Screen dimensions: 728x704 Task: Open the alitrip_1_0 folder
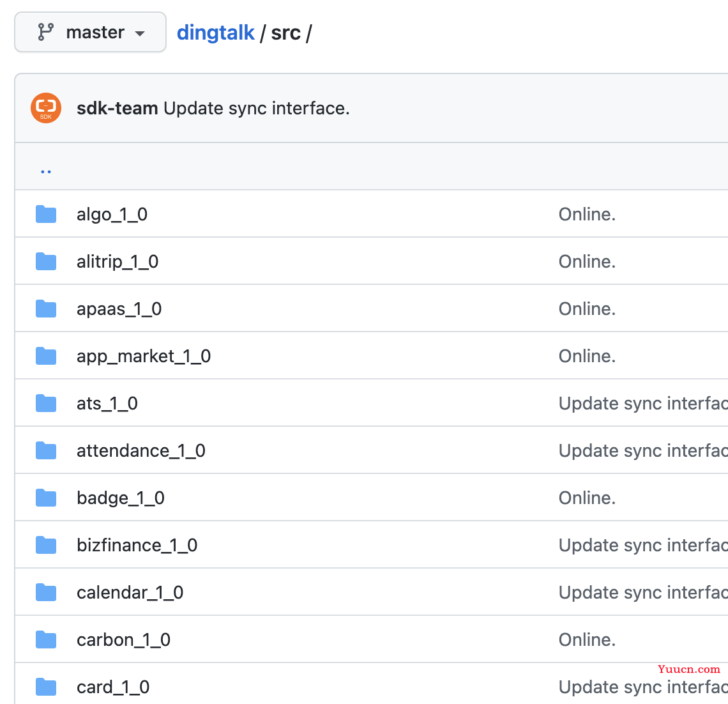(x=118, y=262)
